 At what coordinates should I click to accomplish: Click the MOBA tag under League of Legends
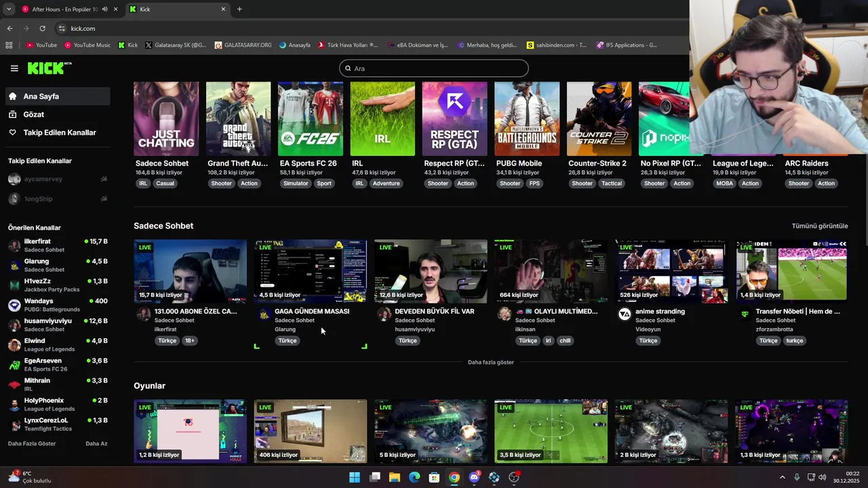tap(724, 184)
